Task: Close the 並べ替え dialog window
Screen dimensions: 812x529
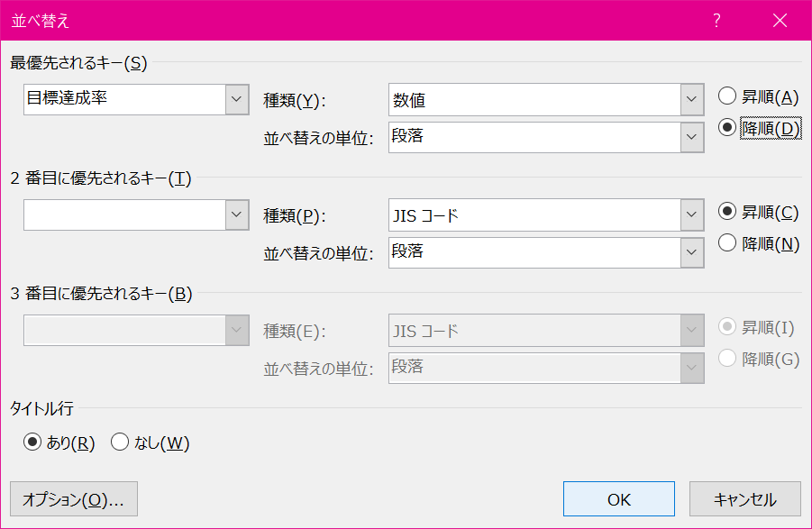Action: 780,21
